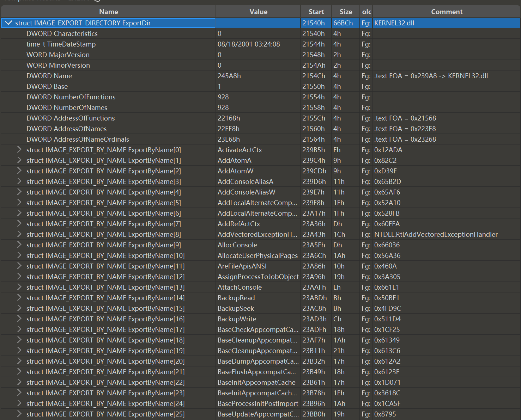The width and height of the screenshot is (521, 420).
Task: Click the AddressOfNames value 22FE8h
Action: (229, 129)
